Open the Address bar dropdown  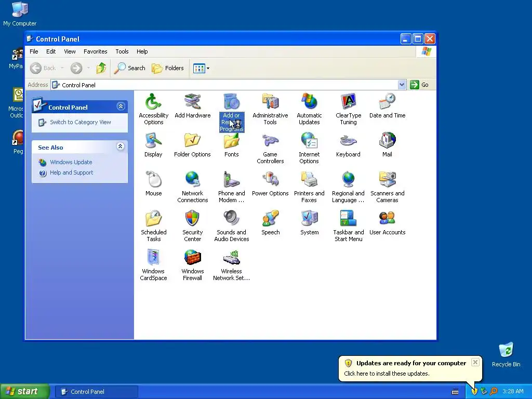click(x=402, y=85)
